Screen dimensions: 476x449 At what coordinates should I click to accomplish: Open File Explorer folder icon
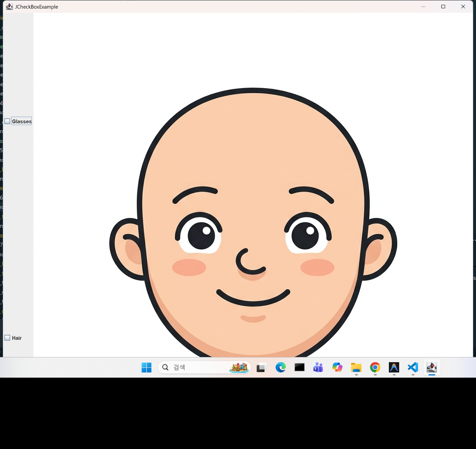(x=356, y=368)
